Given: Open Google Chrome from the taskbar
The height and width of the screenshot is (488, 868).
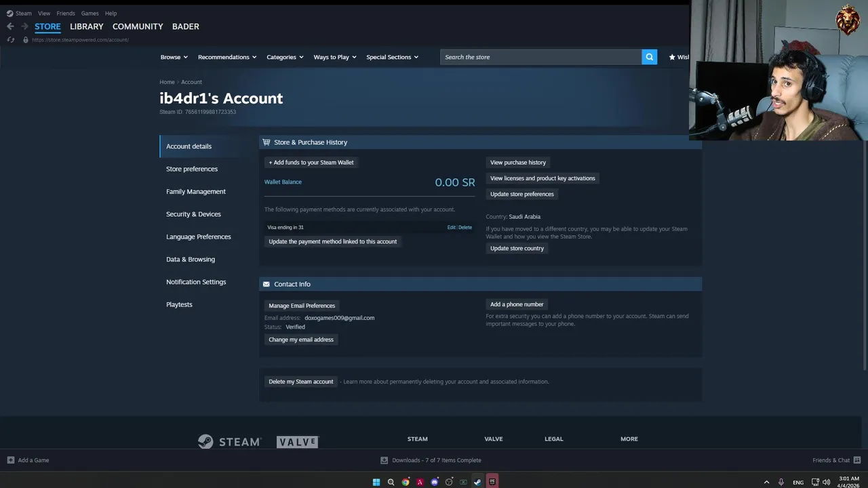Looking at the screenshot, I should click(406, 482).
